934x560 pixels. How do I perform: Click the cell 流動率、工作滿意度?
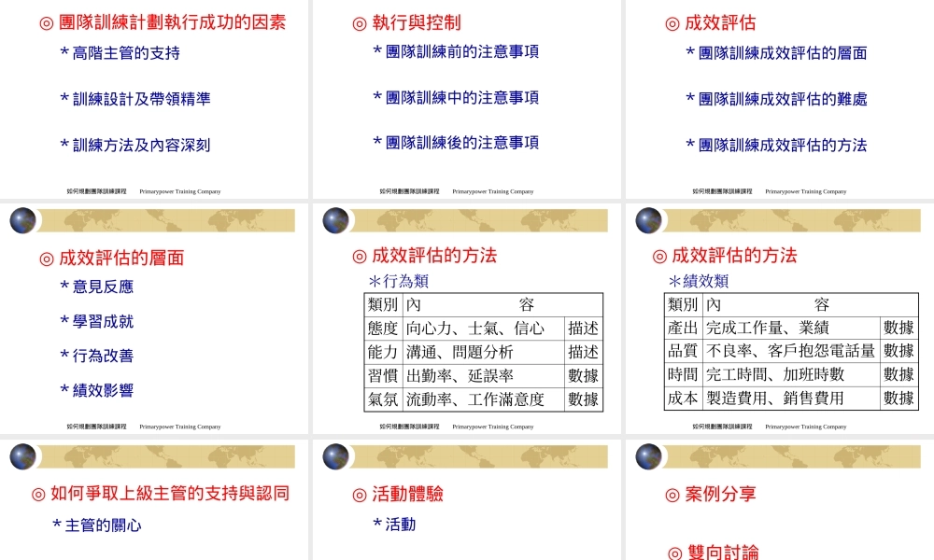484,399
